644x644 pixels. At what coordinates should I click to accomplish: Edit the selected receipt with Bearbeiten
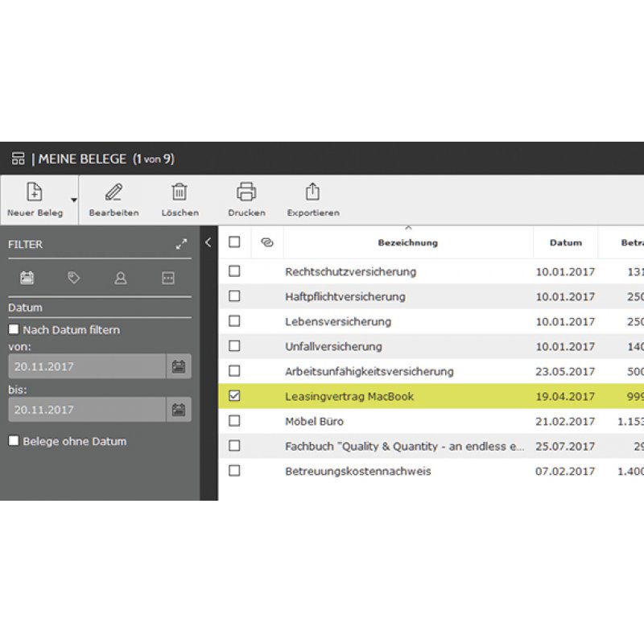pyautogui.click(x=113, y=192)
